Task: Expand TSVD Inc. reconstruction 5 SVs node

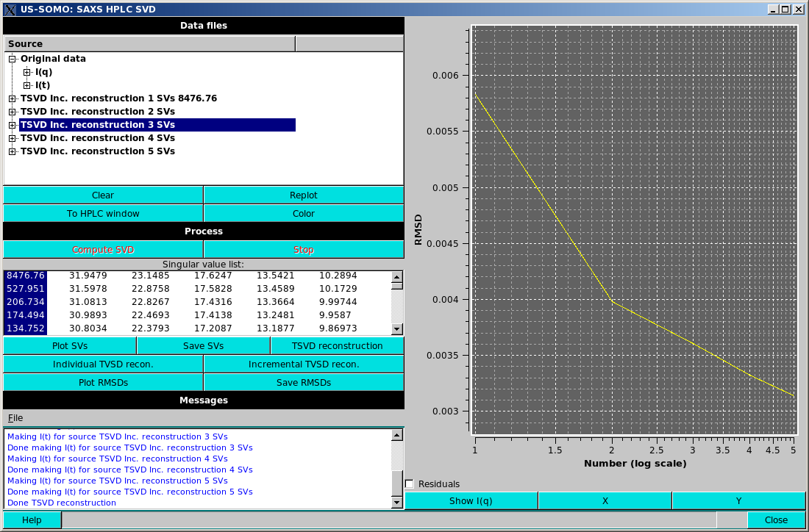Action: [x=10, y=151]
